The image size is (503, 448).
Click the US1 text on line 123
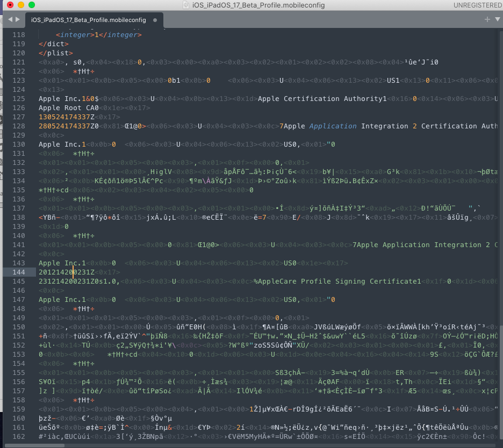click(x=393, y=81)
